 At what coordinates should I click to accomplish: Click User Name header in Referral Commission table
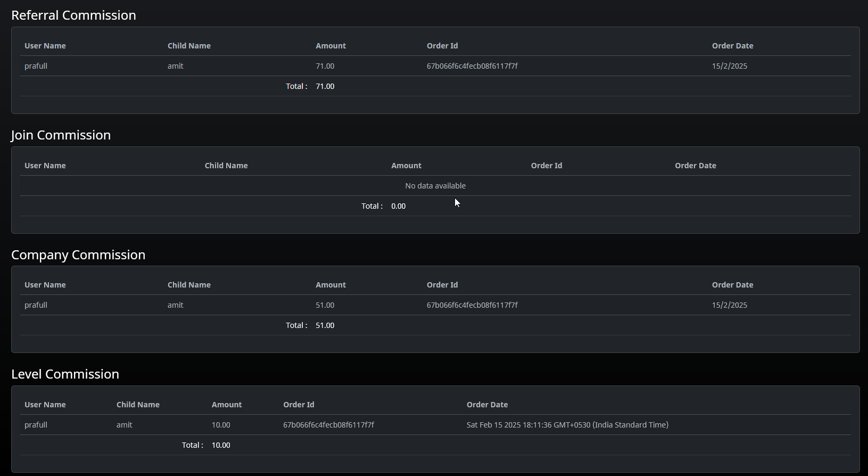click(45, 46)
